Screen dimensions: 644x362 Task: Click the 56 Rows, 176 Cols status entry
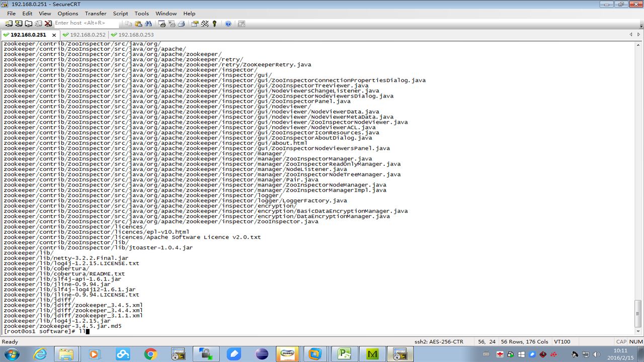tap(524, 342)
